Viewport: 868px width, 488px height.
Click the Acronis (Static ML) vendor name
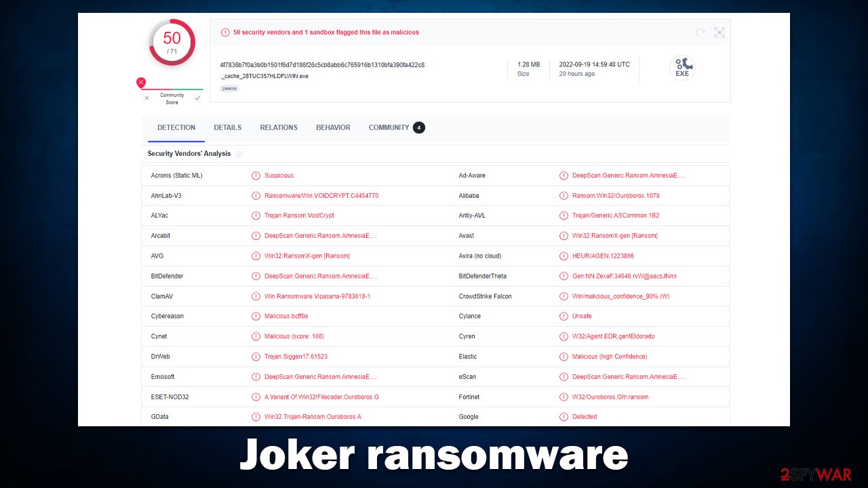[x=176, y=176]
